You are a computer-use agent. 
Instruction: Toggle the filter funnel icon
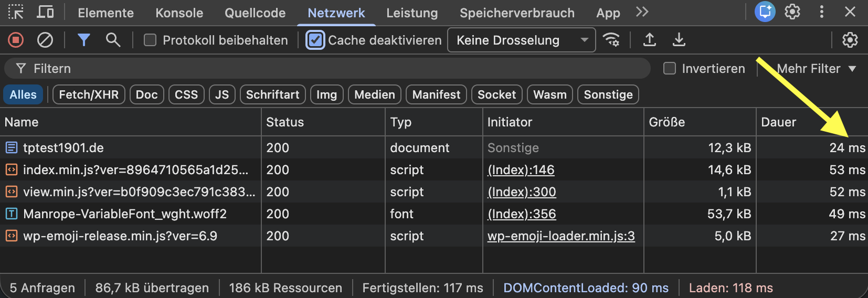tap(83, 40)
